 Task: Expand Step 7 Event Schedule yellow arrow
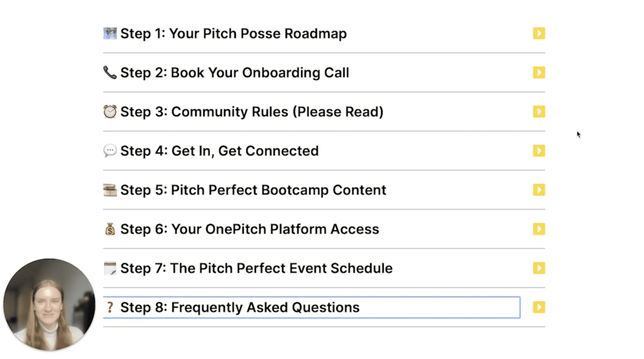(x=539, y=268)
